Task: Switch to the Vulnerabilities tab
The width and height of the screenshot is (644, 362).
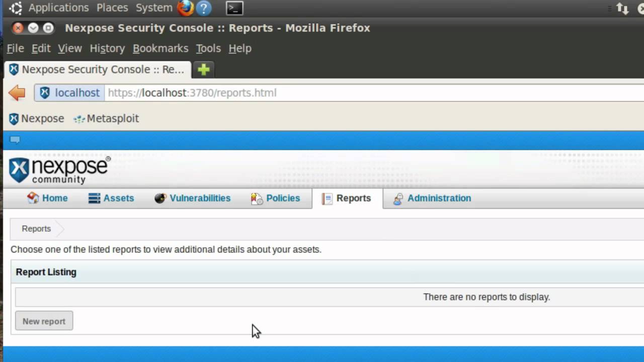Action: click(193, 198)
